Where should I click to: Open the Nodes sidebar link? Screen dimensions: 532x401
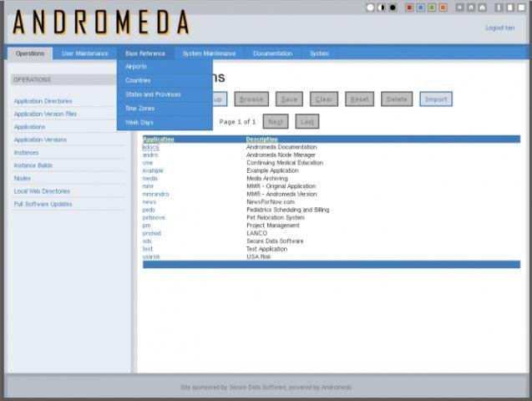pos(22,179)
